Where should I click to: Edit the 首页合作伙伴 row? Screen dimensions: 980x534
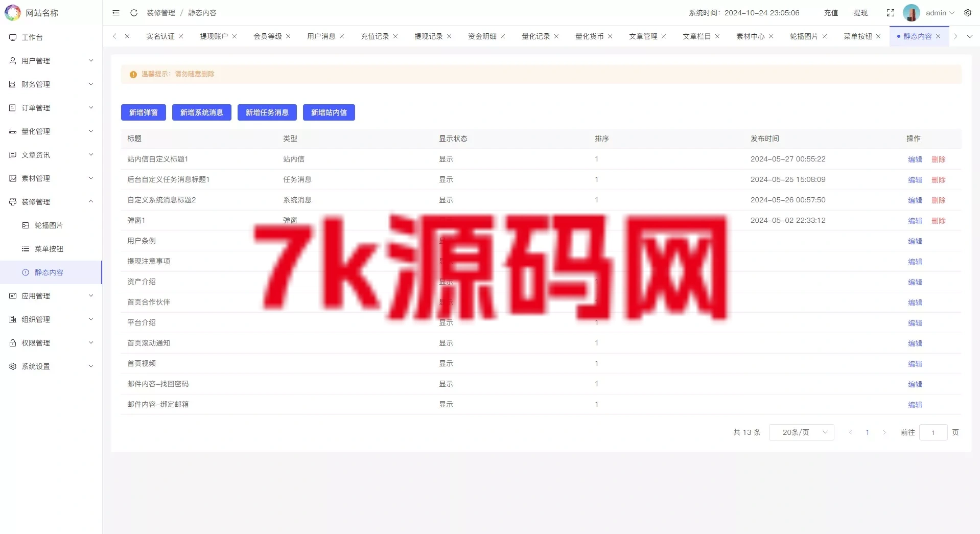[x=915, y=303]
